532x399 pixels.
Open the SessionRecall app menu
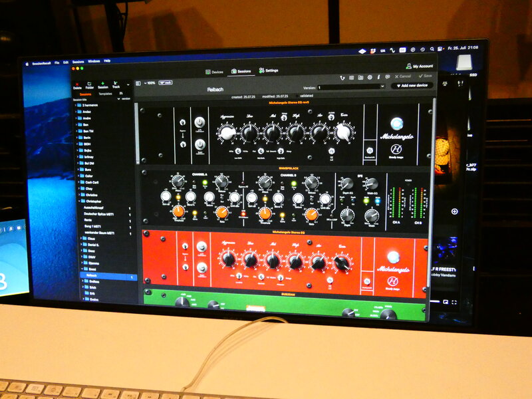pos(41,63)
